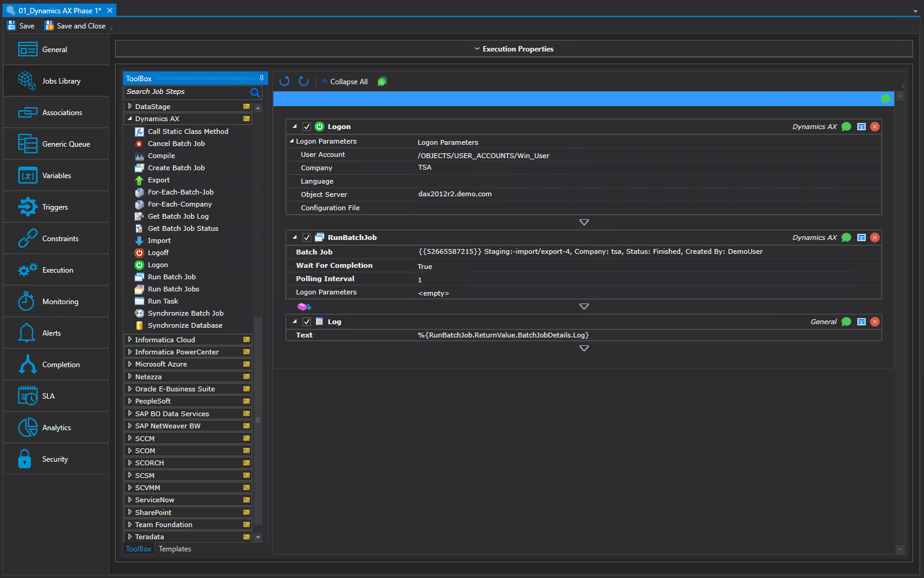Toggle the RunBatchJob step checkbox

click(307, 238)
